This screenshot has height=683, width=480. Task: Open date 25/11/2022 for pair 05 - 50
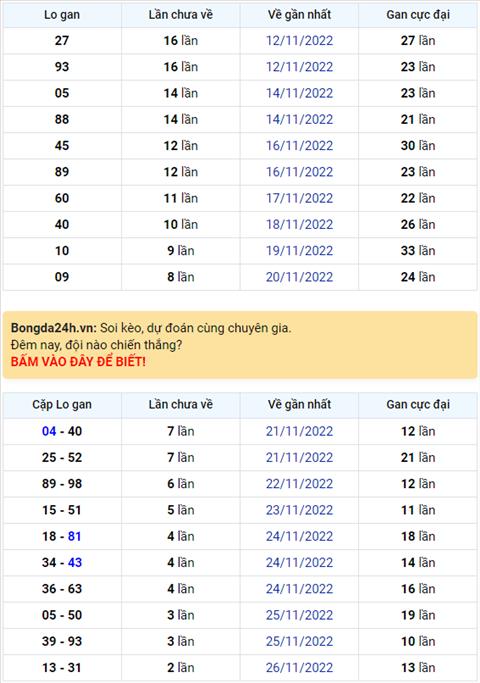click(x=299, y=615)
